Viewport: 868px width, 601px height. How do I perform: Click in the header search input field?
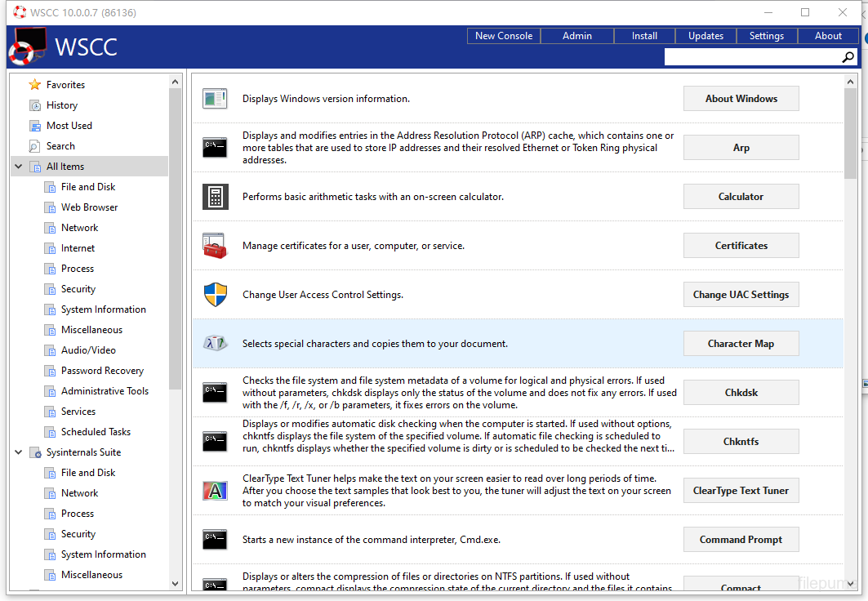click(751, 57)
